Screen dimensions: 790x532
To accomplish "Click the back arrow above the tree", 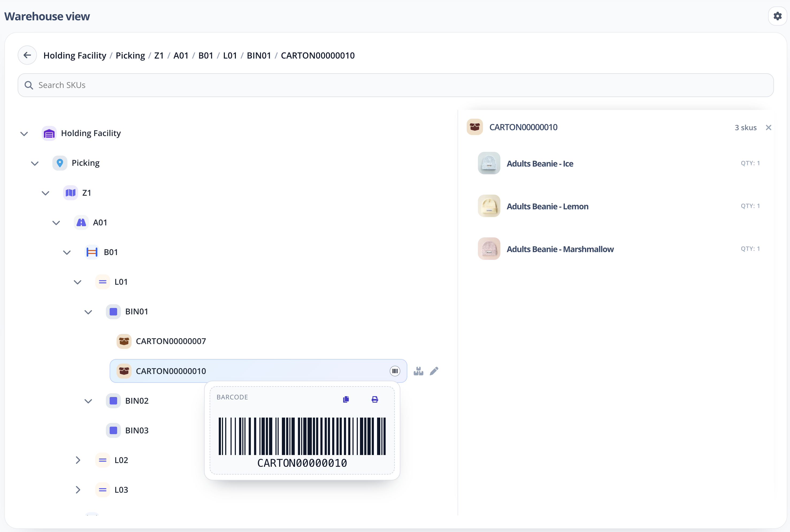I will pos(27,55).
